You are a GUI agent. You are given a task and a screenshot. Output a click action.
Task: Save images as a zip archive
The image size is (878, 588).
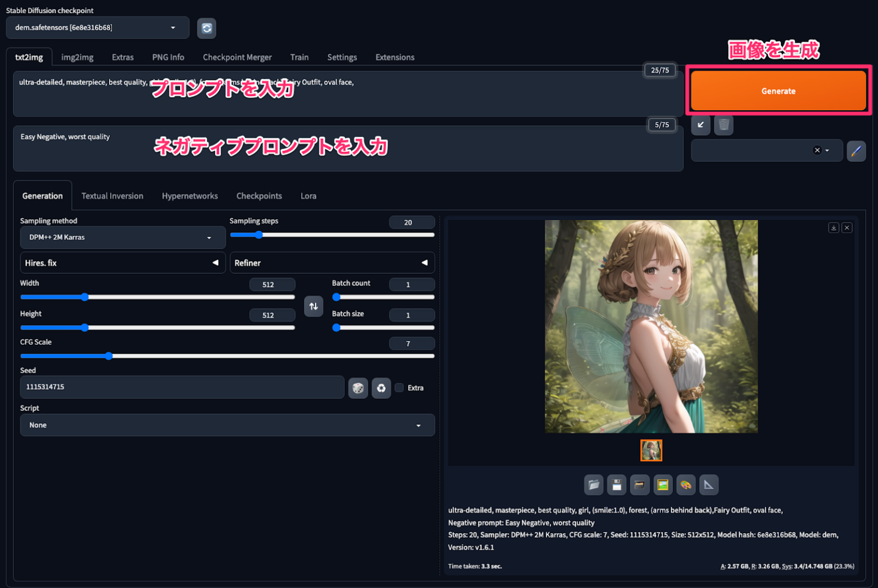pyautogui.click(x=640, y=485)
